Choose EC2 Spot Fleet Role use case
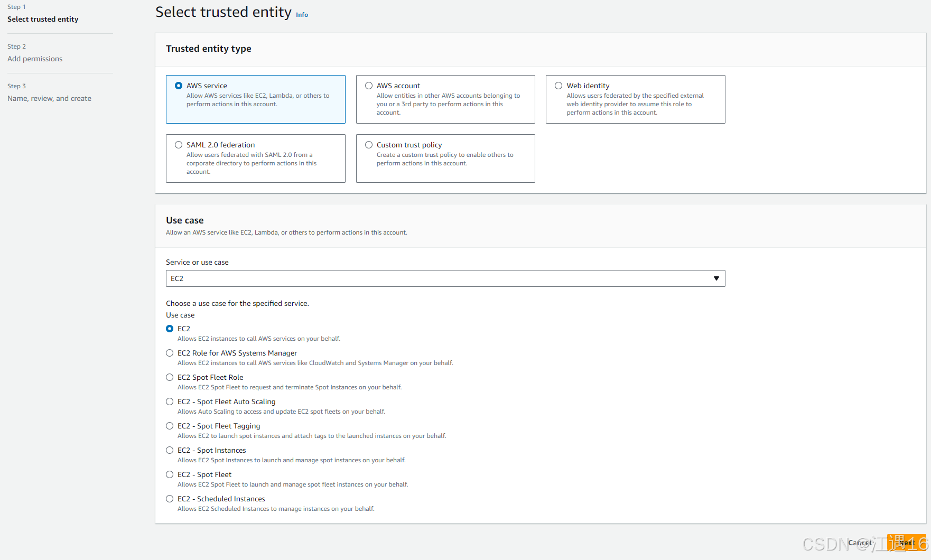Image resolution: width=931 pixels, height=560 pixels. click(170, 377)
